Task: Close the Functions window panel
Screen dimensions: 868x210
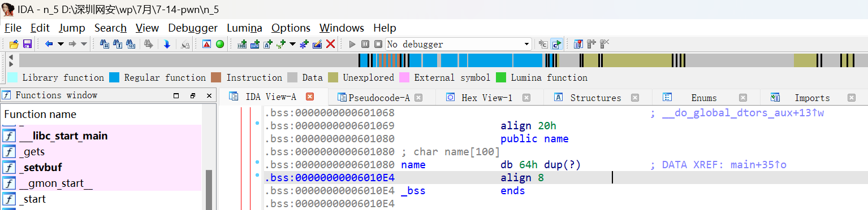Action: [209, 95]
